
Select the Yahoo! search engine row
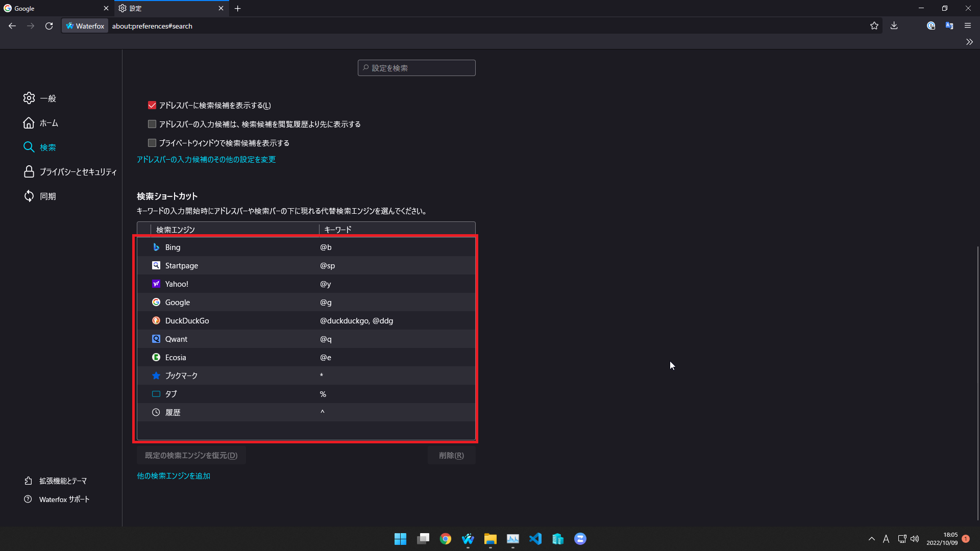coord(306,284)
